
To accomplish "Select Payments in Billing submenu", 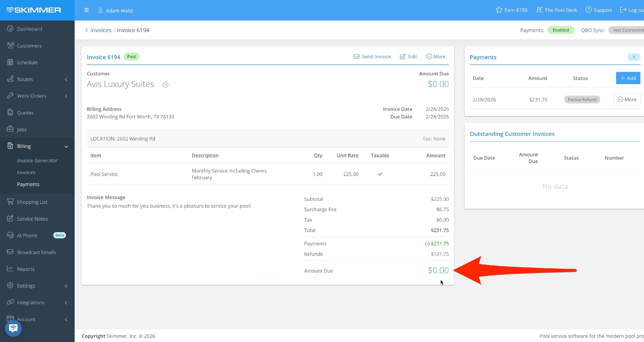I will 28,184.
